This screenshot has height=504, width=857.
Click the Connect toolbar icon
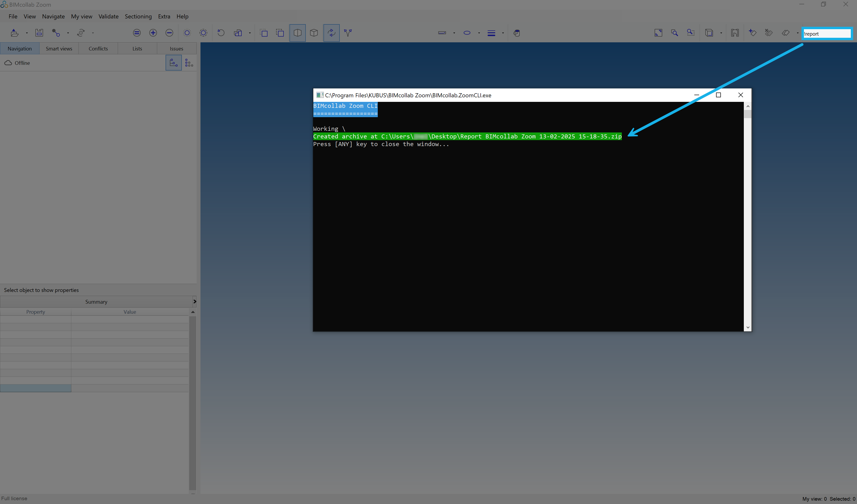(56, 33)
